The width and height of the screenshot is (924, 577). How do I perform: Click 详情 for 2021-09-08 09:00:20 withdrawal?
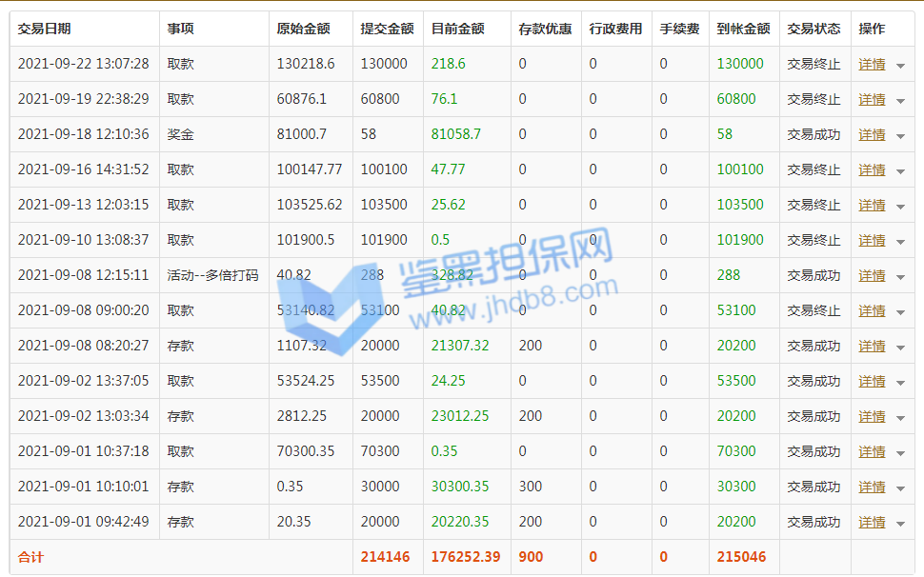tap(871, 310)
